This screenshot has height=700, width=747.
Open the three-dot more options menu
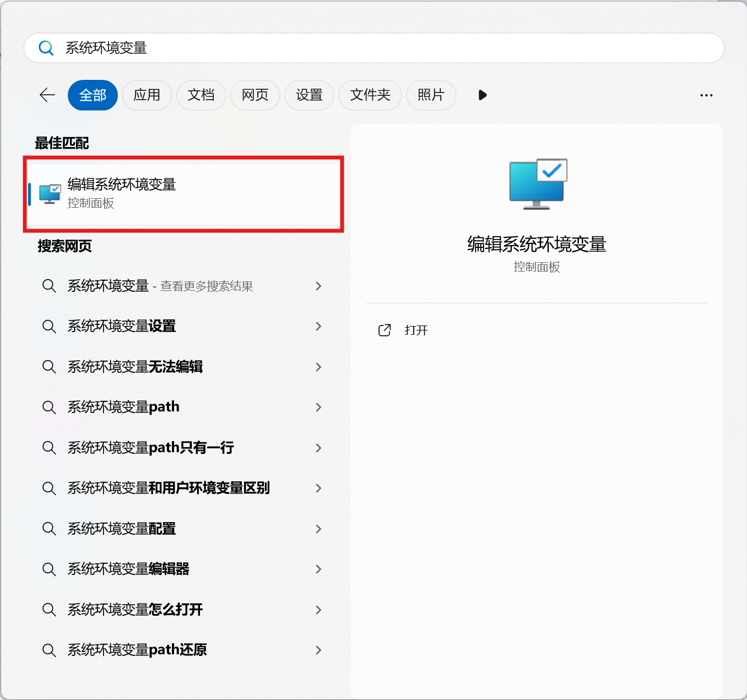[706, 95]
